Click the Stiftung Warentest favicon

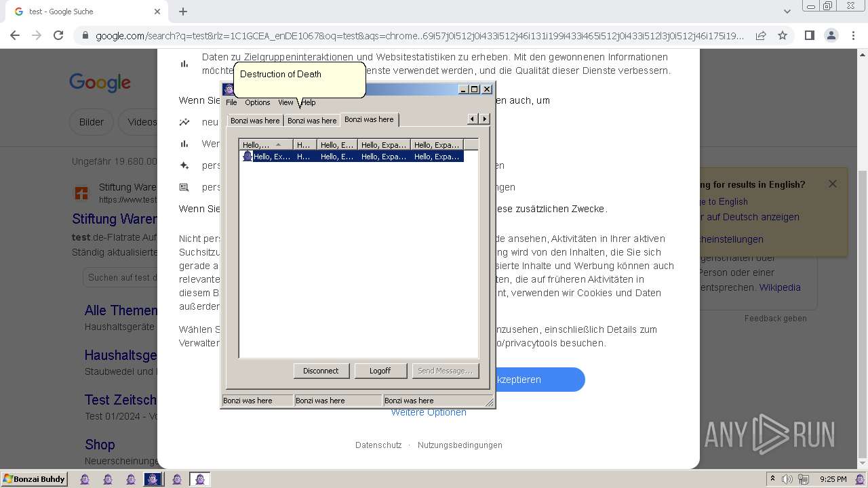click(x=81, y=193)
